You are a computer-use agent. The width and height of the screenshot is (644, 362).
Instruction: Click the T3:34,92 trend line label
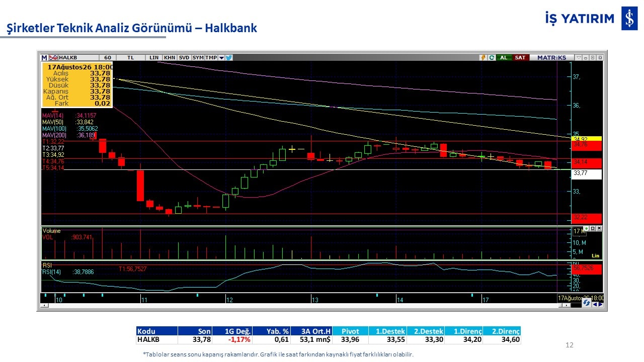click(x=53, y=155)
